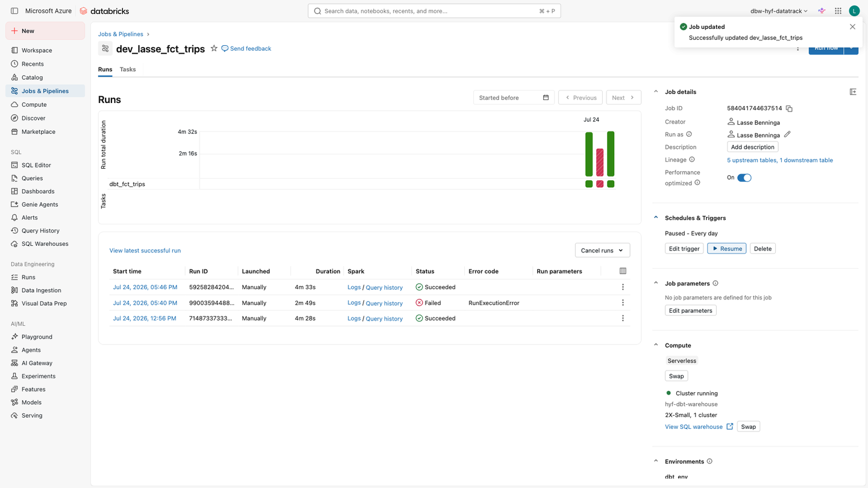
Task: Open the app launcher grid icon
Action: pyautogui.click(x=838, y=11)
